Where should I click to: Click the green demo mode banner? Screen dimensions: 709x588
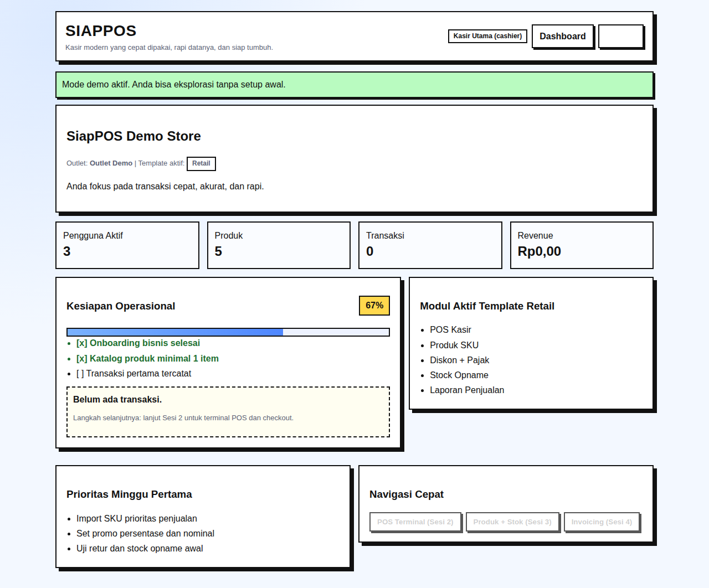[x=354, y=85]
